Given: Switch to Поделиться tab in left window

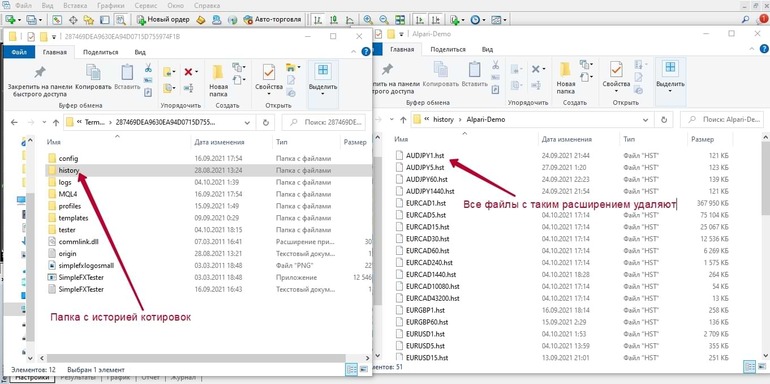Looking at the screenshot, I should pyautogui.click(x=101, y=52).
